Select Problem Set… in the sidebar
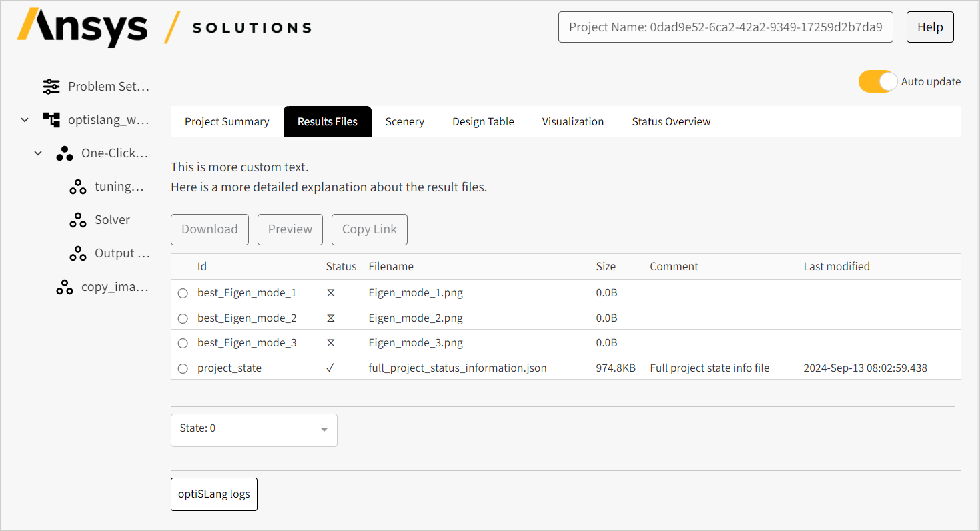This screenshot has height=531, width=980. [109, 87]
